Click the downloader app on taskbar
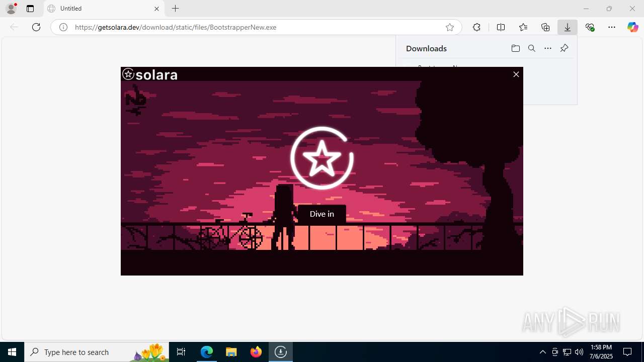Image resolution: width=644 pixels, height=362 pixels. click(280, 352)
